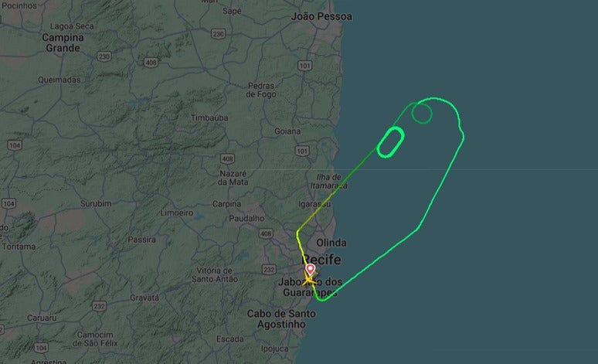Select the yellow airplane icon near Jaboatão
The image size is (598, 364).
(x=307, y=281)
